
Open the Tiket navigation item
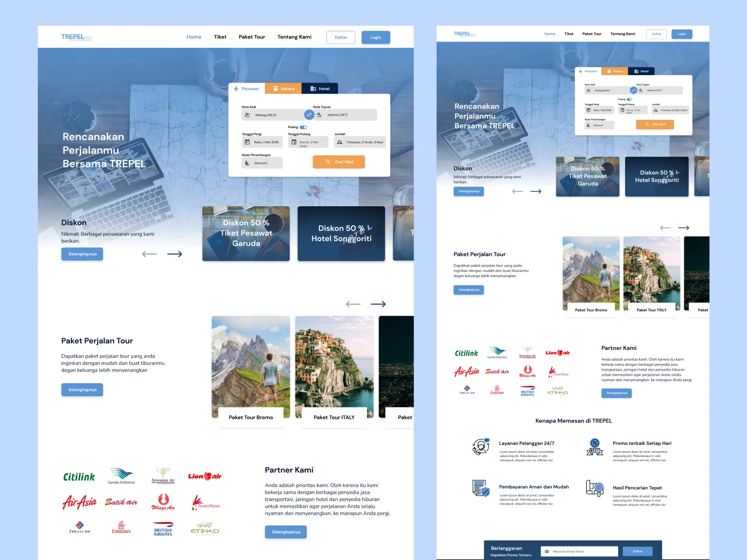(220, 37)
